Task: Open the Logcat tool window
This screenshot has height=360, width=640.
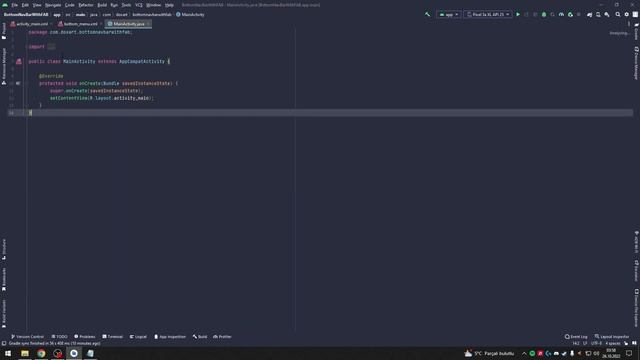Action: 138,337
